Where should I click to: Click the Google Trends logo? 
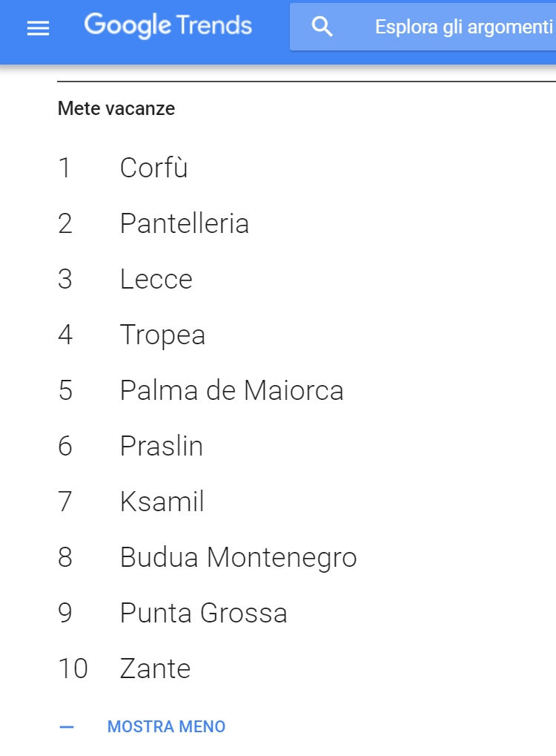tap(168, 25)
